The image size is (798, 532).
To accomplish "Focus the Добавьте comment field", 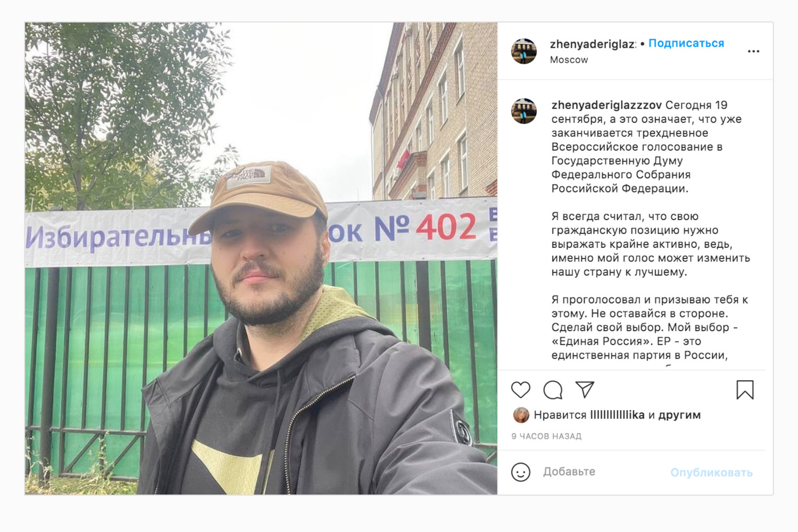I will 601,472.
